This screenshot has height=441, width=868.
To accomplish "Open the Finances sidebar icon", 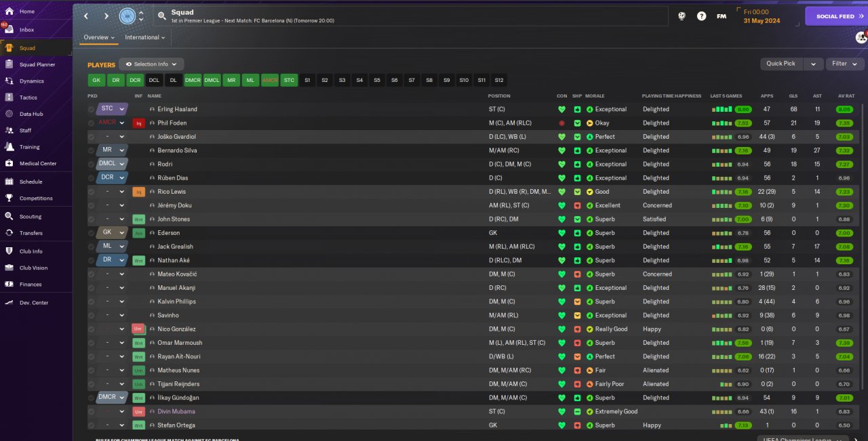I will point(9,285).
